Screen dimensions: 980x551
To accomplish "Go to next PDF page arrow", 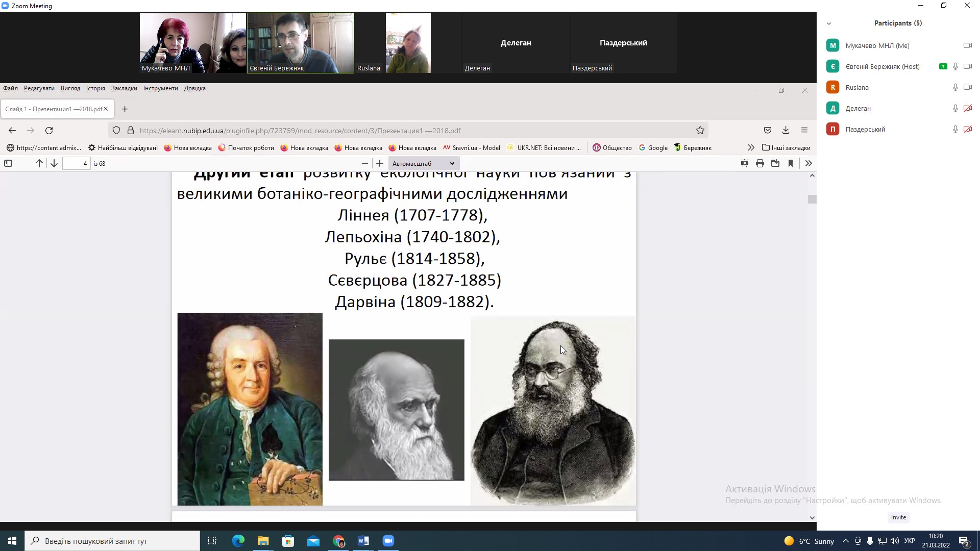I will coord(54,163).
